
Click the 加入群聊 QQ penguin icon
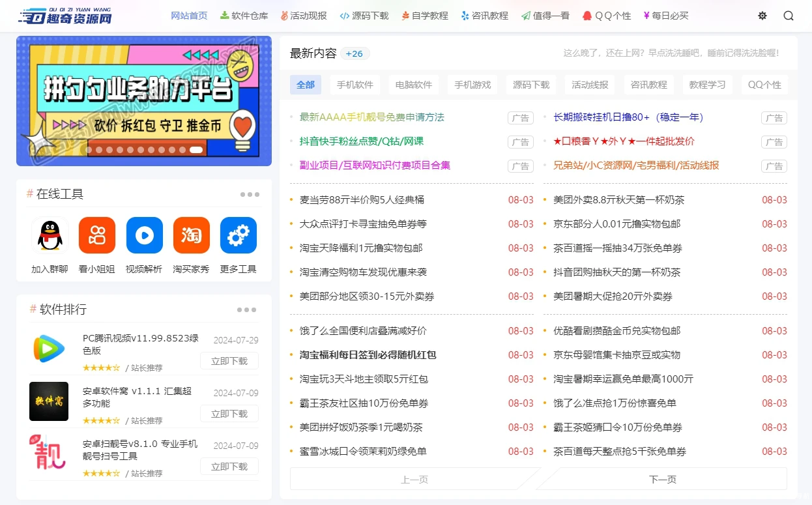click(50, 235)
